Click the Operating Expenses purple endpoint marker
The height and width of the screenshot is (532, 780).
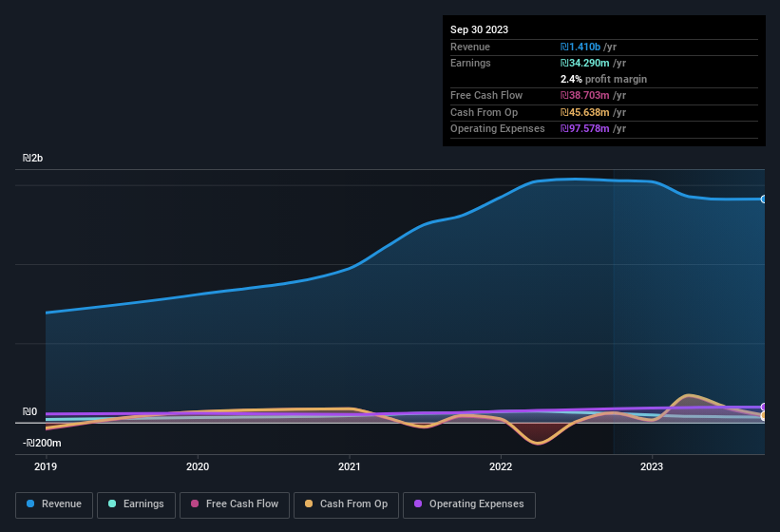click(x=764, y=407)
